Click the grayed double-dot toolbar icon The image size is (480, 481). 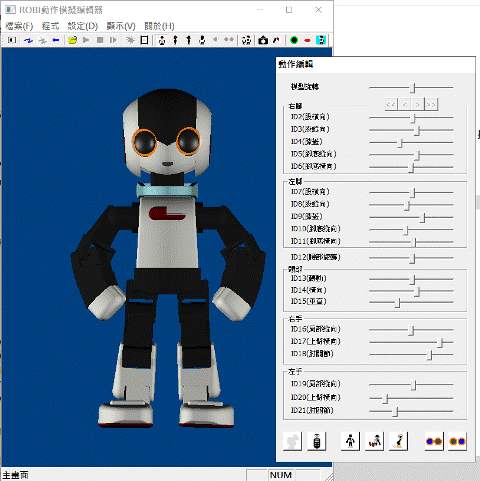tap(229, 40)
